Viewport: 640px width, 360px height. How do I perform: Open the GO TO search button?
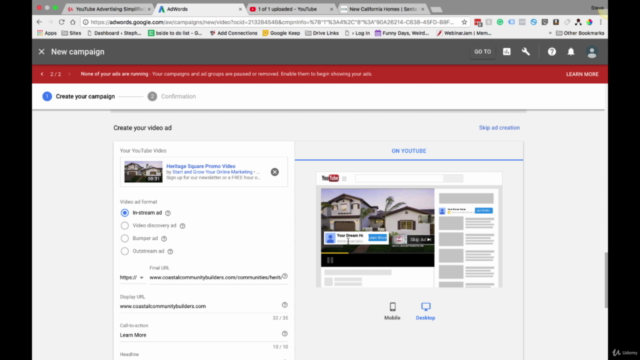point(482,52)
